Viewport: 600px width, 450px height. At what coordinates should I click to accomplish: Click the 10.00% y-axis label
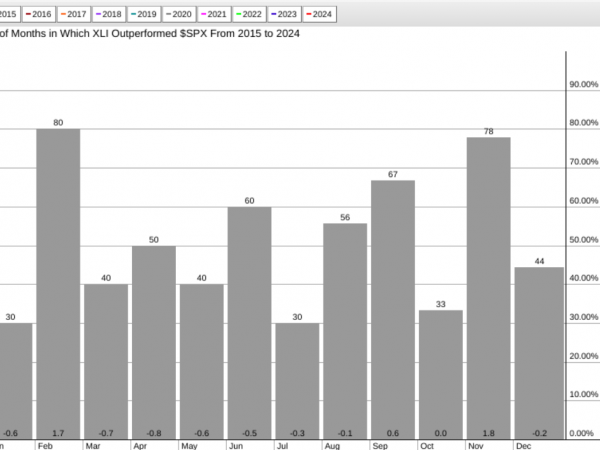click(x=584, y=395)
